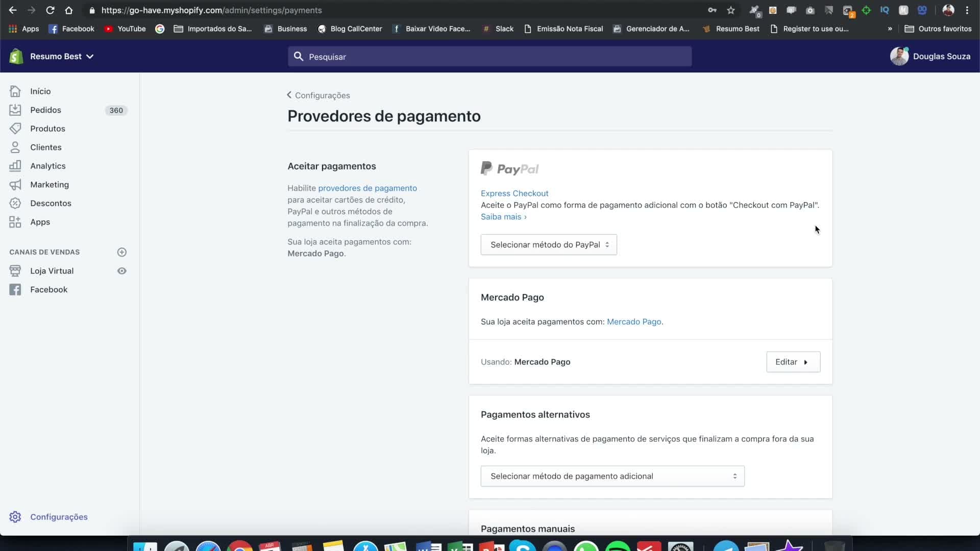
Task: Click the extension icon with orange 2 badge
Action: (x=848, y=11)
